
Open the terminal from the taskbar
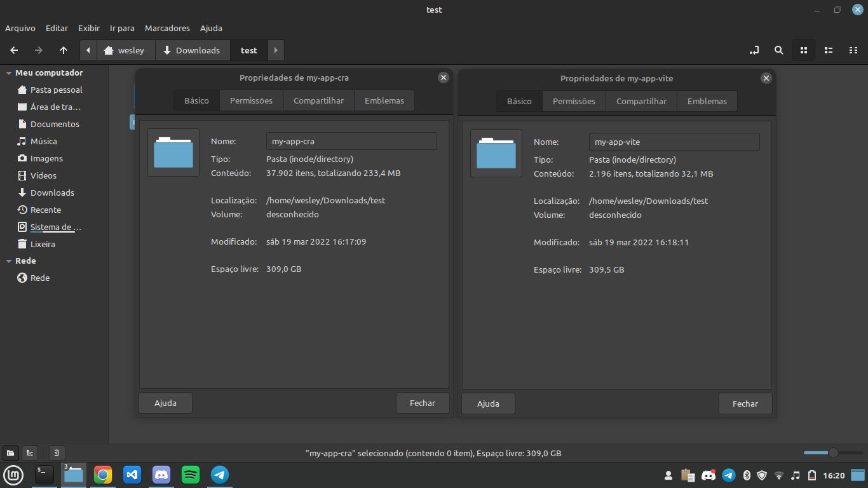coord(44,475)
